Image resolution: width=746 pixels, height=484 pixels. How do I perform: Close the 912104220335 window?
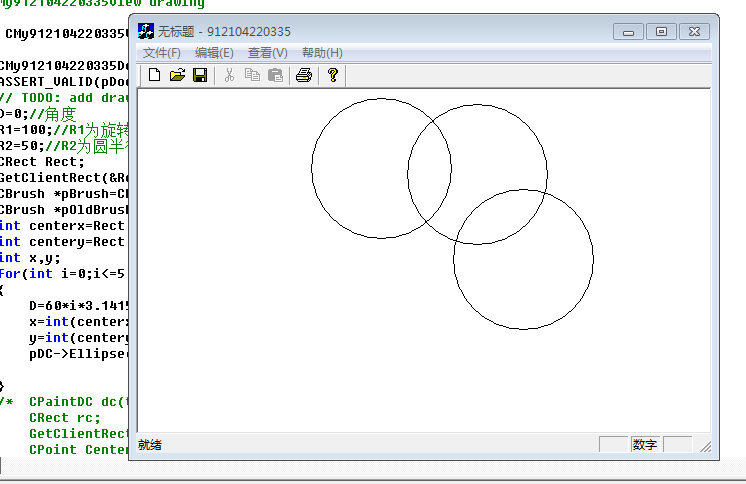point(694,32)
